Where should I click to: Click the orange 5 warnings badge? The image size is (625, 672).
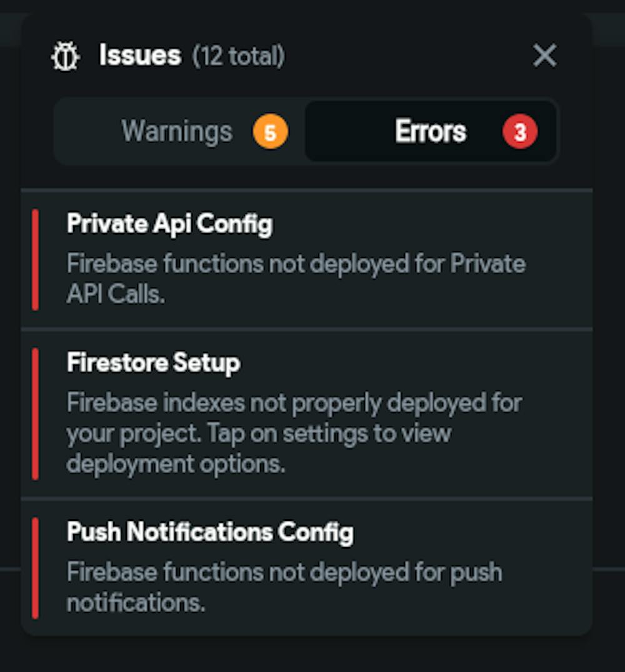(x=270, y=132)
